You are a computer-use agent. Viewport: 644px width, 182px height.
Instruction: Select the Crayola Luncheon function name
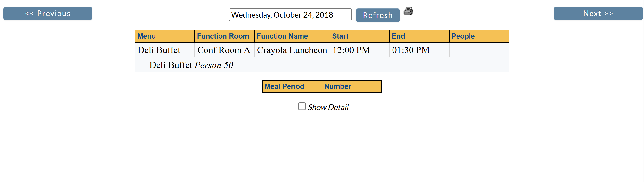click(292, 50)
